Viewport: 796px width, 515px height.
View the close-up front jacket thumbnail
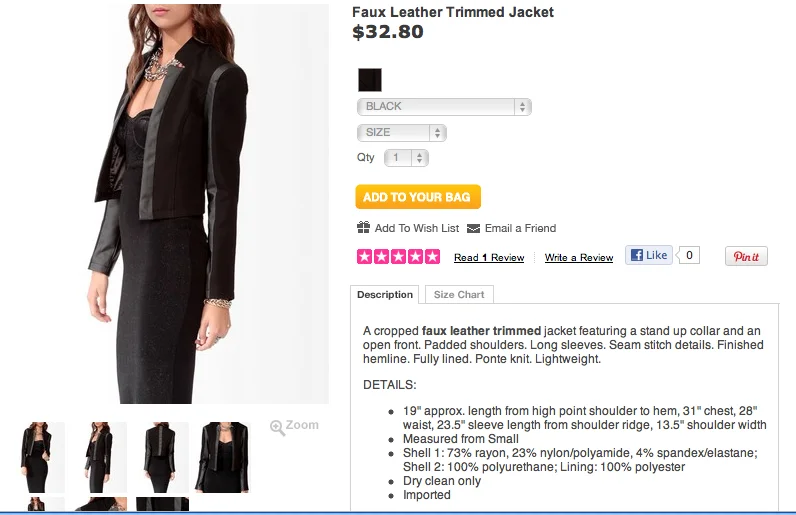pyautogui.click(x=223, y=457)
